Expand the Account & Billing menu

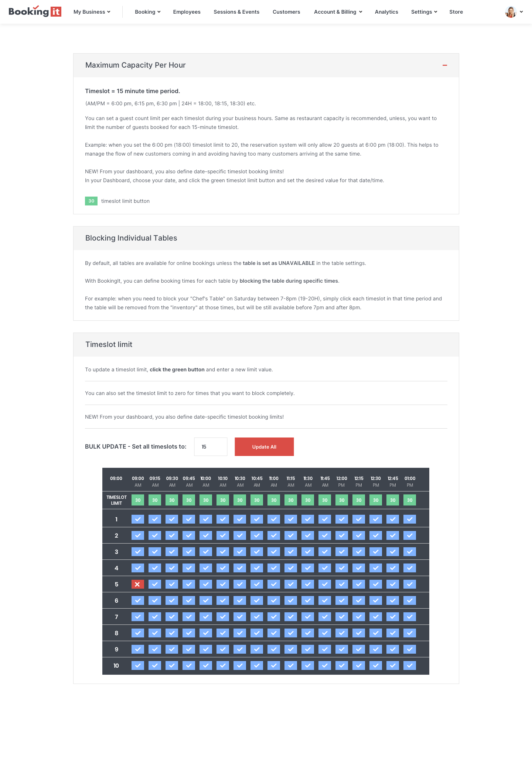click(x=338, y=12)
